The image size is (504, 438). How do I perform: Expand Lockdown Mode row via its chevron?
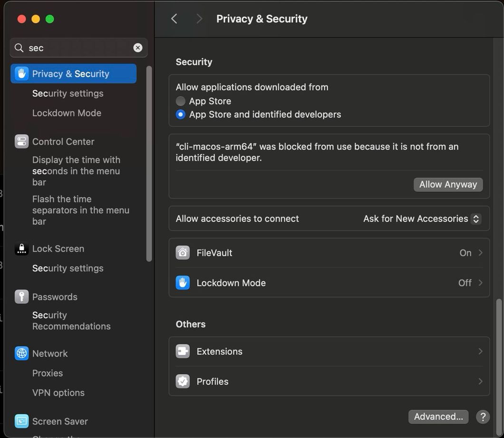pyautogui.click(x=480, y=283)
